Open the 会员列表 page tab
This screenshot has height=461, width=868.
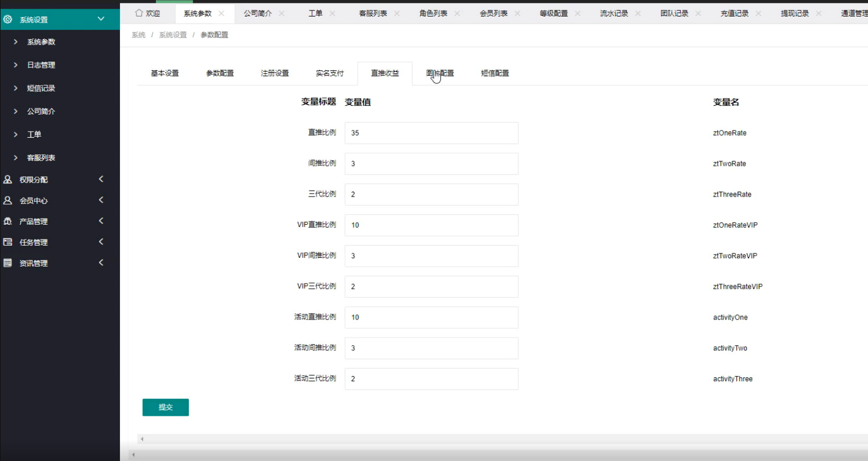[x=493, y=13]
